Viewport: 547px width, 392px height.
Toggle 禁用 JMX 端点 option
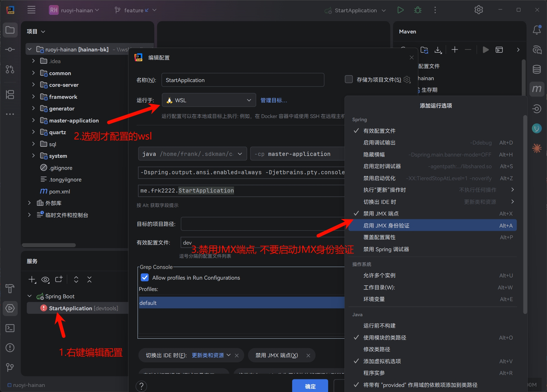click(432, 214)
